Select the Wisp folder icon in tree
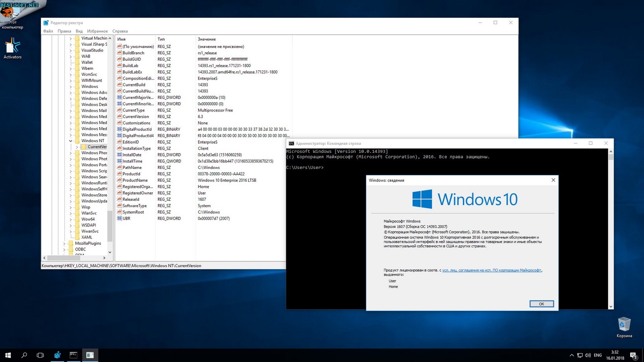Screen dimensions: 644x362 [77, 207]
